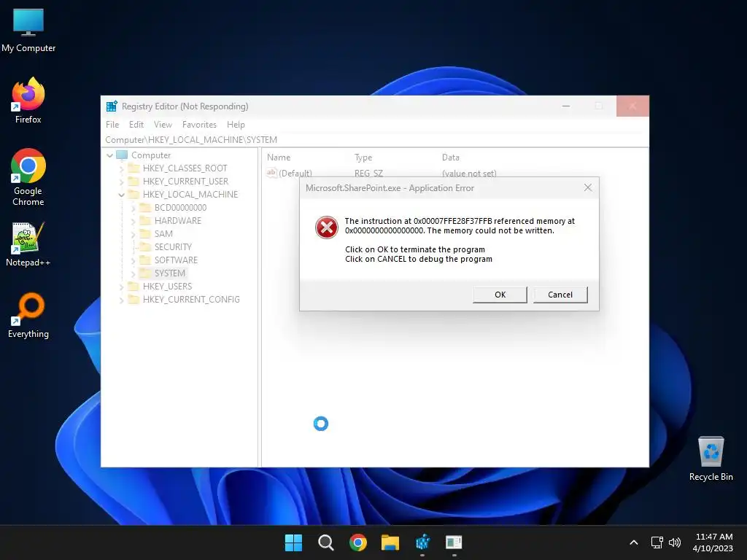The image size is (747, 560).
Task: Close the Application Error dialog
Action: (x=588, y=187)
